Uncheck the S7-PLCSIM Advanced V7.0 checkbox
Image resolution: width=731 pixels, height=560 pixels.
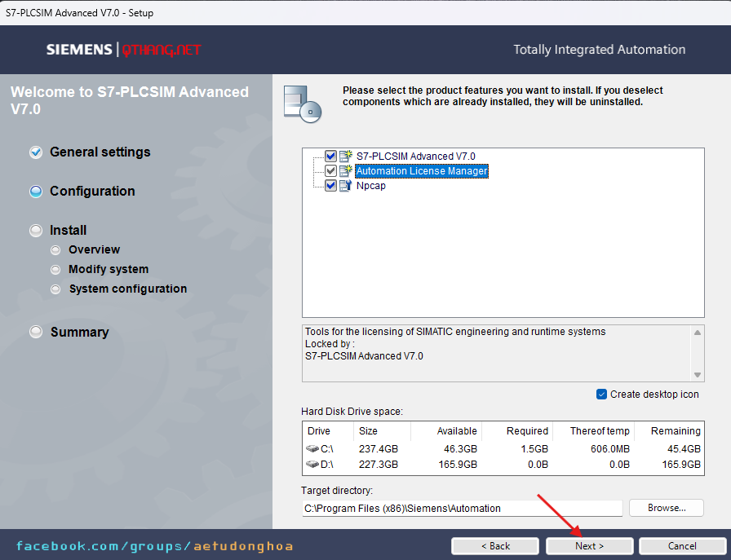pyautogui.click(x=330, y=157)
